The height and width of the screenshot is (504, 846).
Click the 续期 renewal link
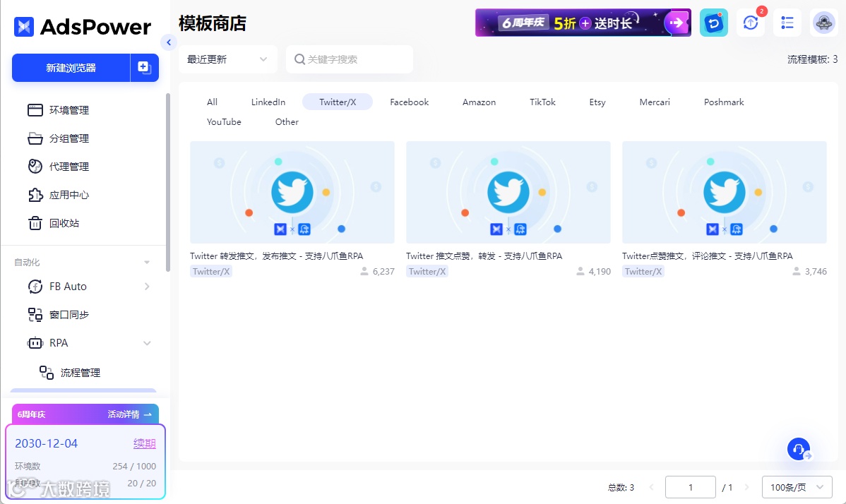point(145,443)
